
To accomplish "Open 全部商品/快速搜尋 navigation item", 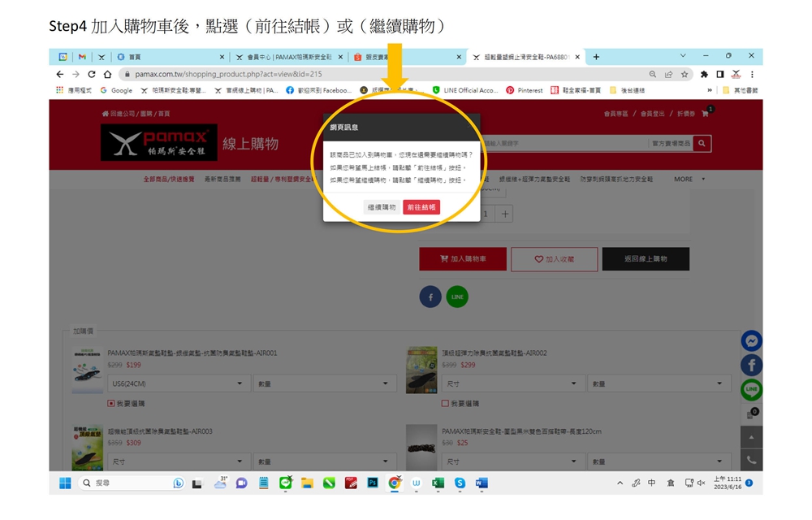I will [169, 180].
